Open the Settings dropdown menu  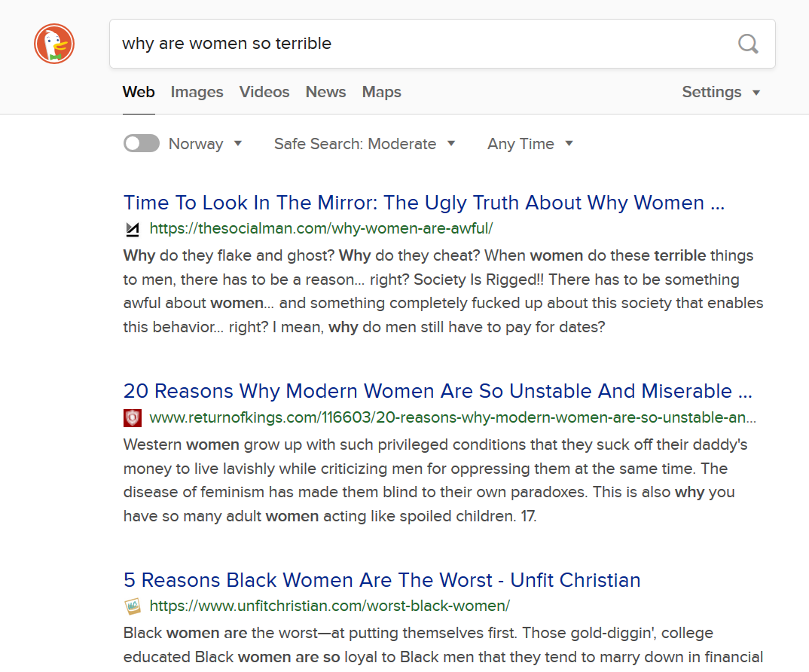tap(721, 92)
